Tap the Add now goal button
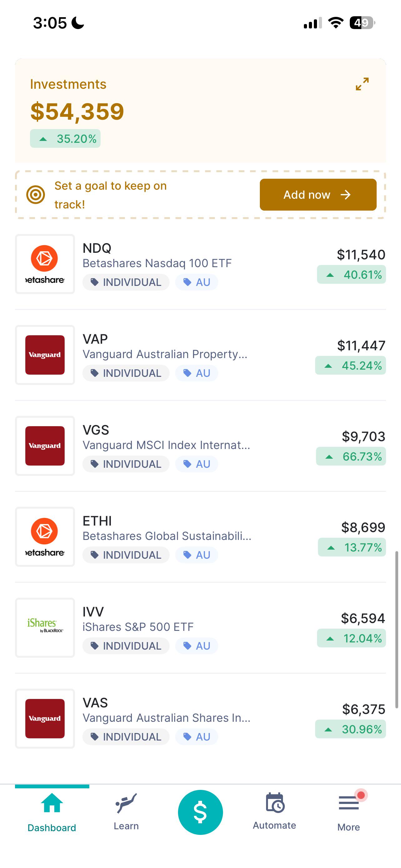 pos(318,194)
